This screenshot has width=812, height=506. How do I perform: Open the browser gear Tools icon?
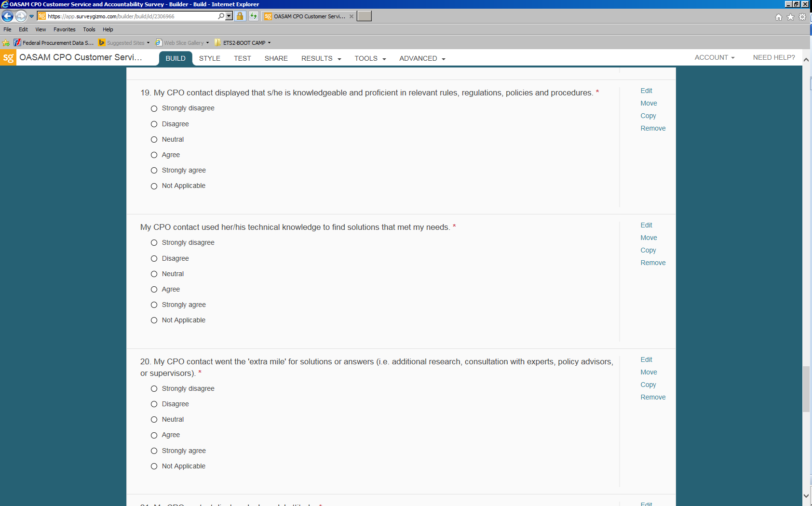pyautogui.click(x=802, y=17)
